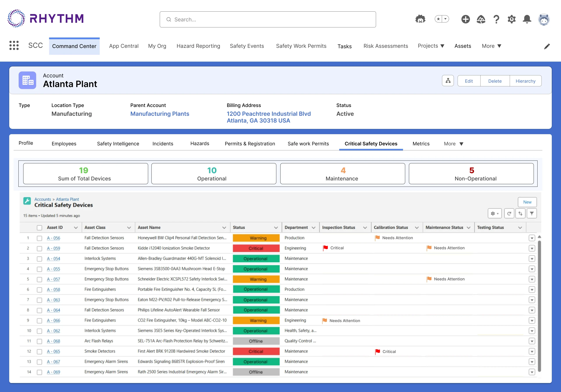Viewport: 561px width, 392px height.
Task: Toggle the select-all checkbox in header
Action: tap(39, 228)
